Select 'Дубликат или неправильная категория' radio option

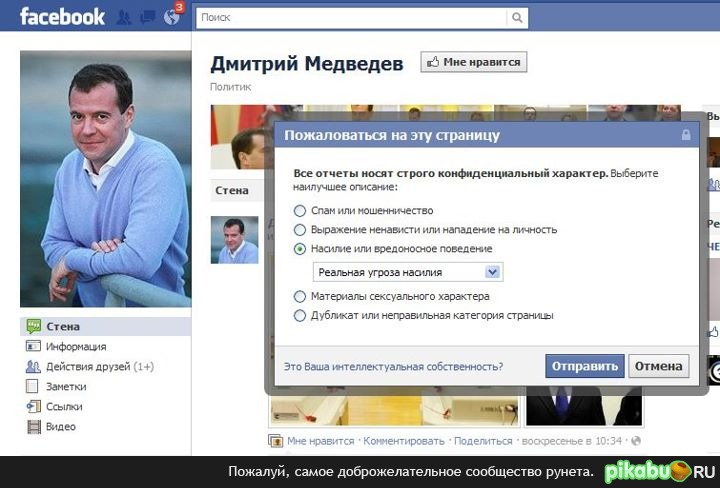point(299,316)
